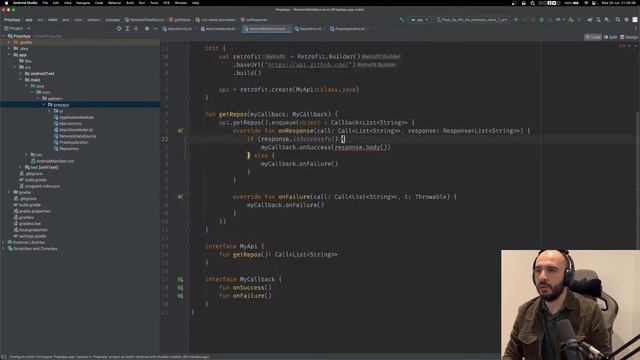The image size is (640, 360).
Task: Click the menu bar date and time
Action: (x=619, y=3)
